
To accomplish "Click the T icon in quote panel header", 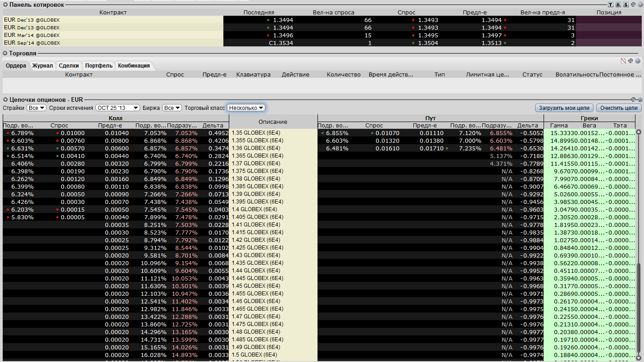I will click(611, 5).
